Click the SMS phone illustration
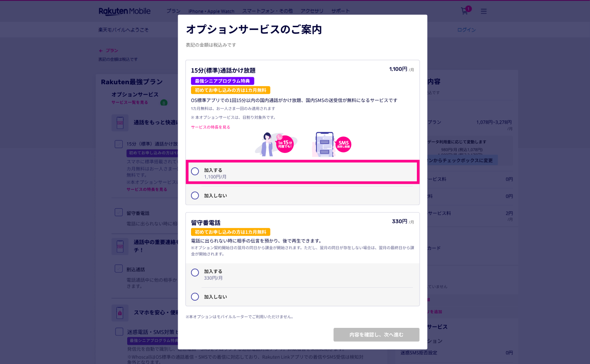This screenshot has height=364, width=590. [332, 144]
